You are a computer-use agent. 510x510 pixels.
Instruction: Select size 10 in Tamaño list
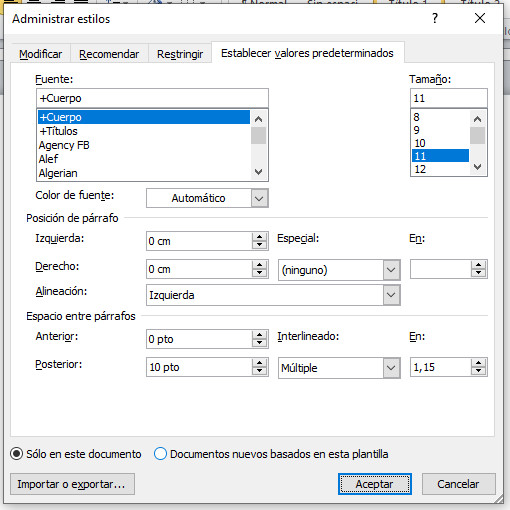click(440, 143)
